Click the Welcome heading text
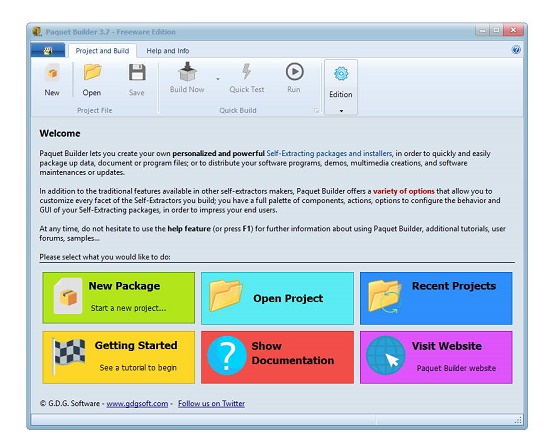This screenshot has height=445, width=550. tap(60, 134)
